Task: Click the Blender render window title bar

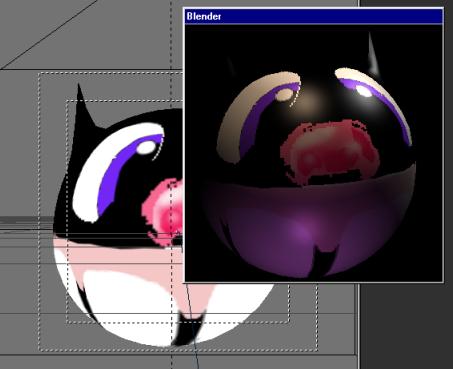Action: [313, 16]
